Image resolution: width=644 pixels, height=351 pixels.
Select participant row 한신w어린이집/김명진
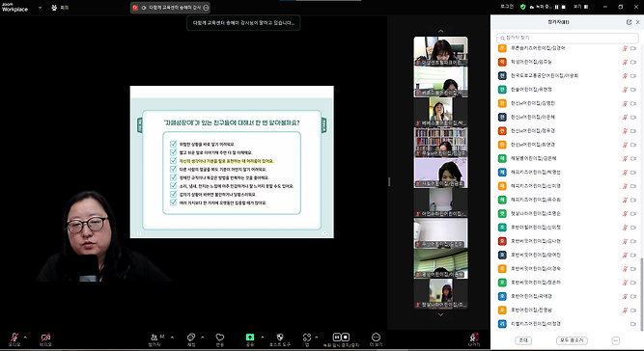(x=567, y=103)
